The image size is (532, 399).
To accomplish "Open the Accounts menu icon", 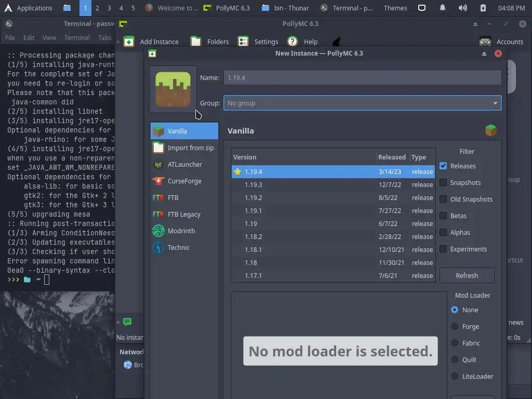I will (x=485, y=42).
